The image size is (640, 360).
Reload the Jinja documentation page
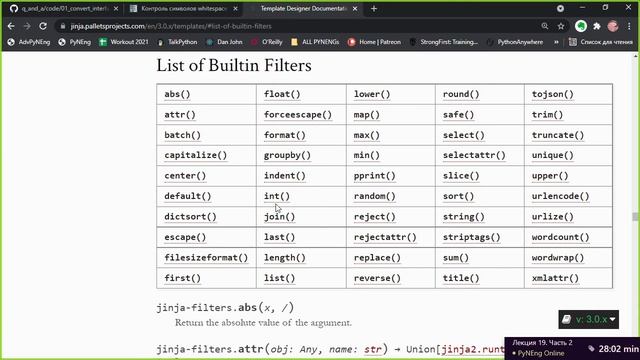coord(43,26)
